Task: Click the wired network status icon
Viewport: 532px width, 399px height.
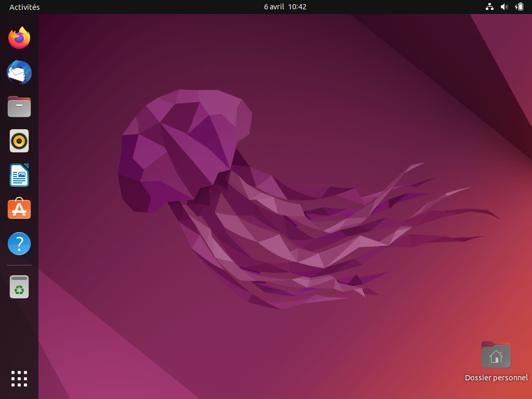Action: pos(489,7)
